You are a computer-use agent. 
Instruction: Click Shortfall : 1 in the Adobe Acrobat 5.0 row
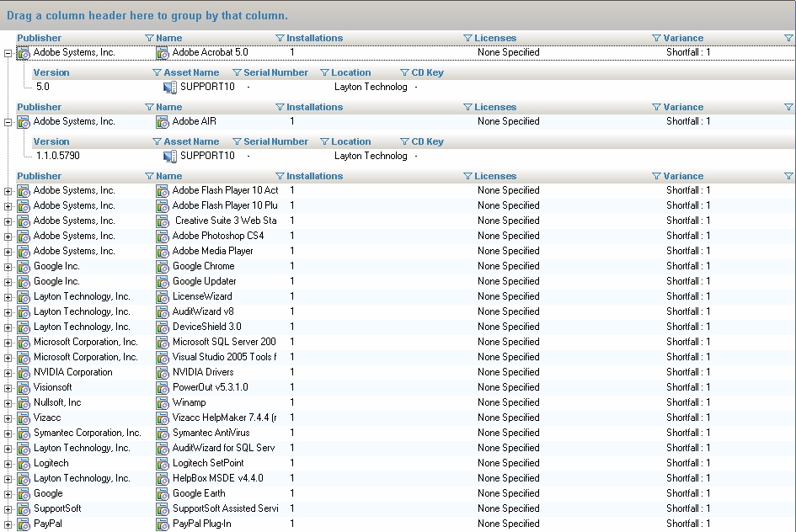(688, 52)
